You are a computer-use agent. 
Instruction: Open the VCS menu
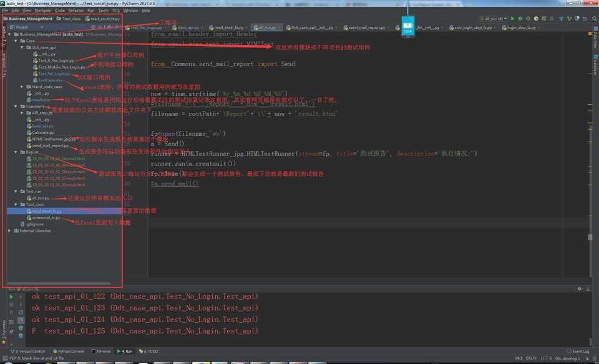tap(116, 11)
